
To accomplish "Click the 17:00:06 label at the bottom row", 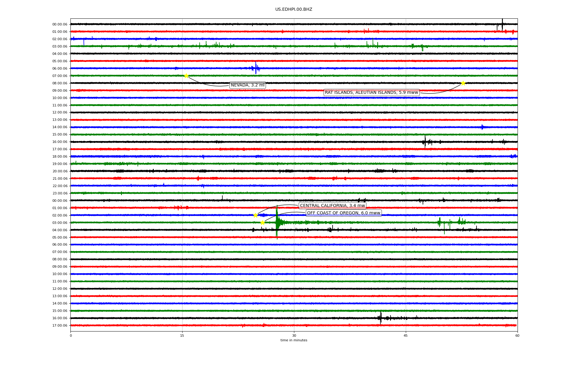I will (x=60, y=326).
